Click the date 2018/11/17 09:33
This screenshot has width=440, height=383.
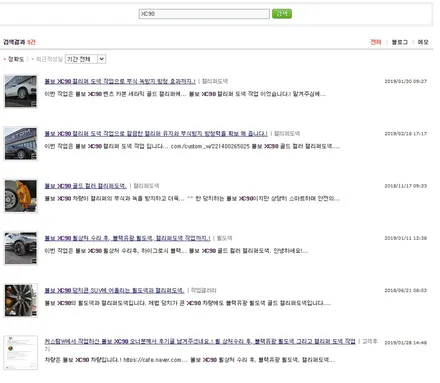(x=406, y=186)
